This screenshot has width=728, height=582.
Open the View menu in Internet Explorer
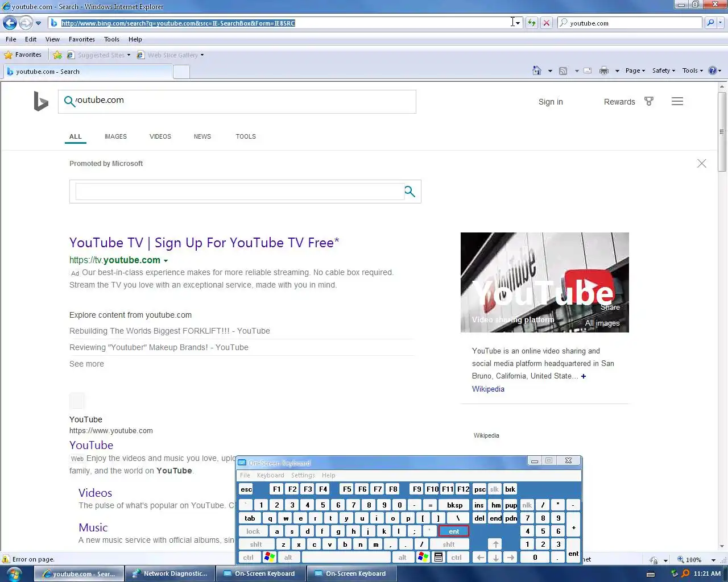[x=52, y=39]
